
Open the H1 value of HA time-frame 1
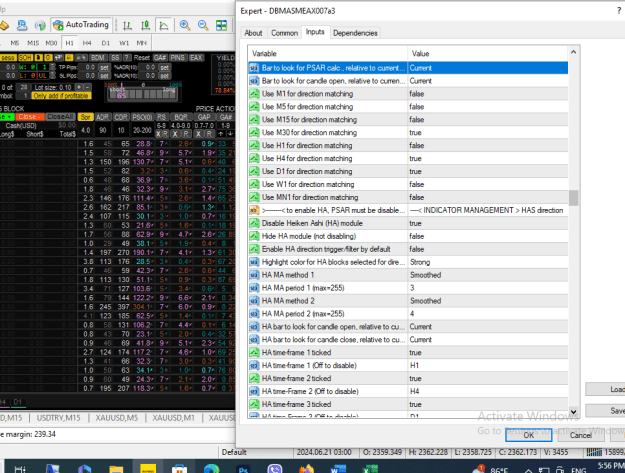coord(487,365)
